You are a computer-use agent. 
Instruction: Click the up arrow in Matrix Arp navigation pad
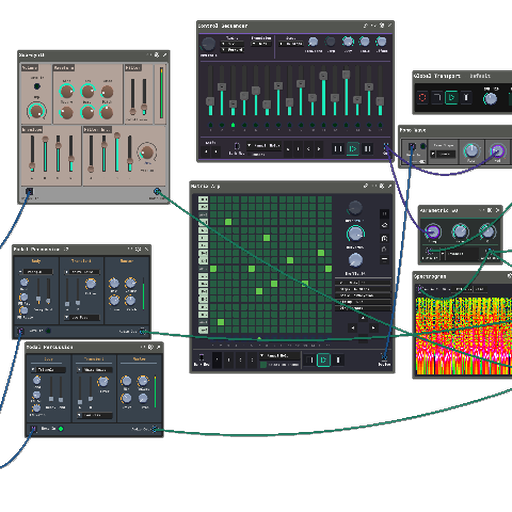(363, 318)
